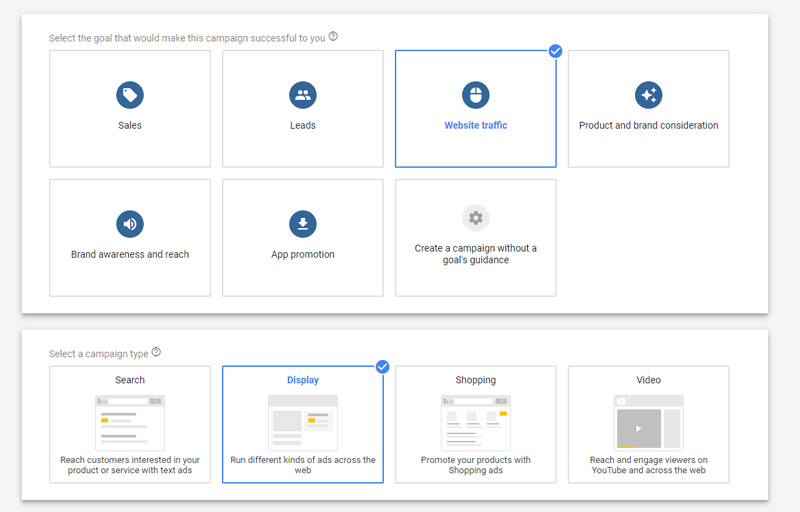The height and width of the screenshot is (512, 800).
Task: Click the Display campaign preview illustration
Action: 303,423
